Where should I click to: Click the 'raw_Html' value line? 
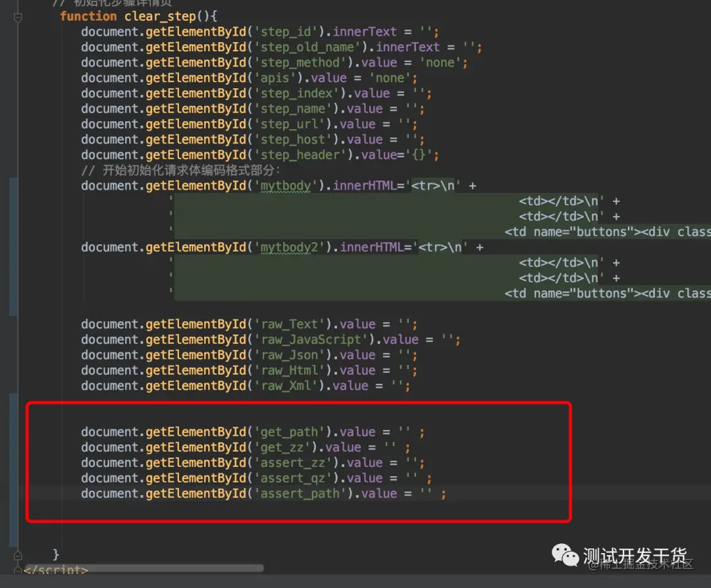click(x=249, y=371)
